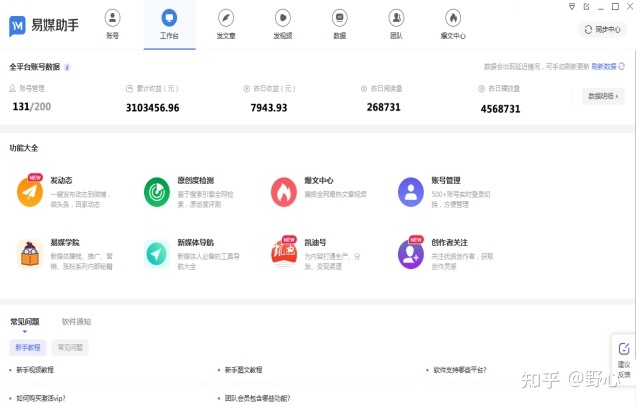Open the 软件支持哪些平台? link
Screen dimensions: 637x405
pos(460,370)
